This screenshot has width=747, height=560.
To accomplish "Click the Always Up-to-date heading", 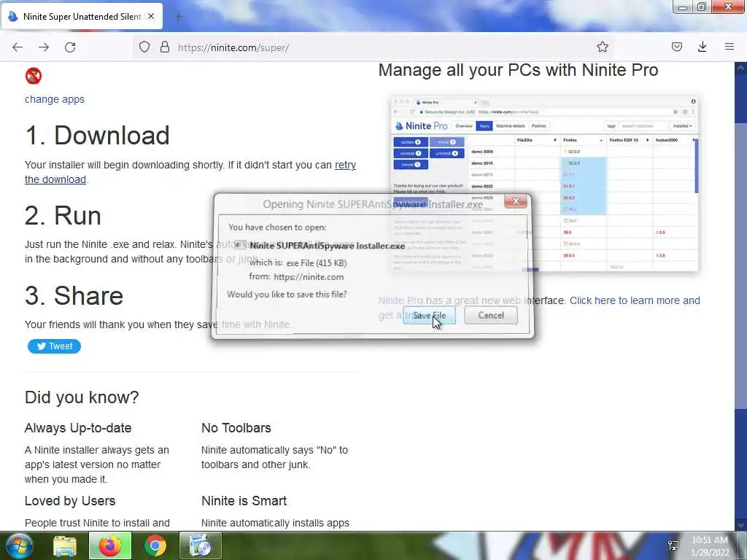I will [x=78, y=427].
